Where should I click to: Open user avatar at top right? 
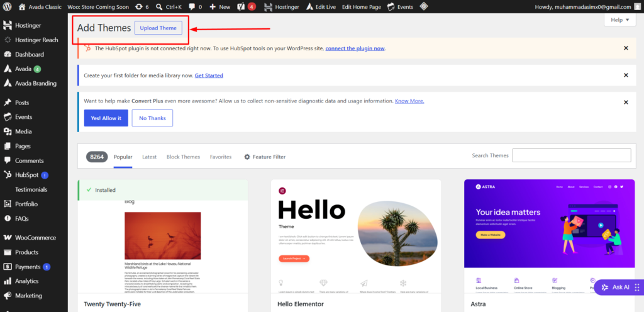637,6
